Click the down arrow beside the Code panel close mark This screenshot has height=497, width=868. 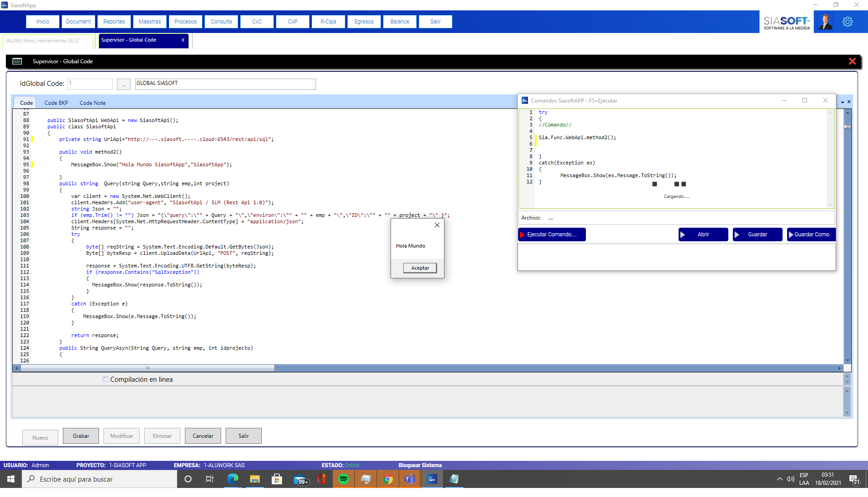843,102
